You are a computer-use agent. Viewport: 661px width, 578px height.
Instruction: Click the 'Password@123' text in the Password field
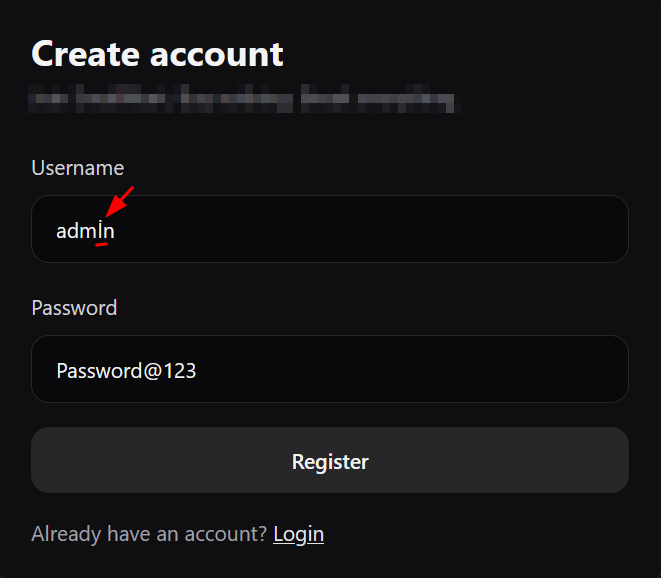126,371
